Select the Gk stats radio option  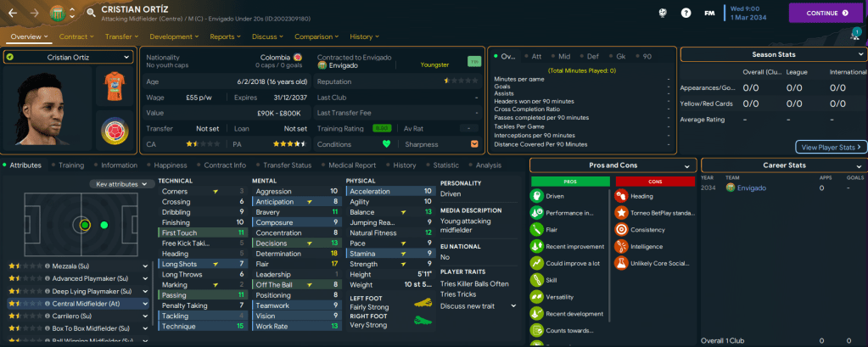(619, 56)
